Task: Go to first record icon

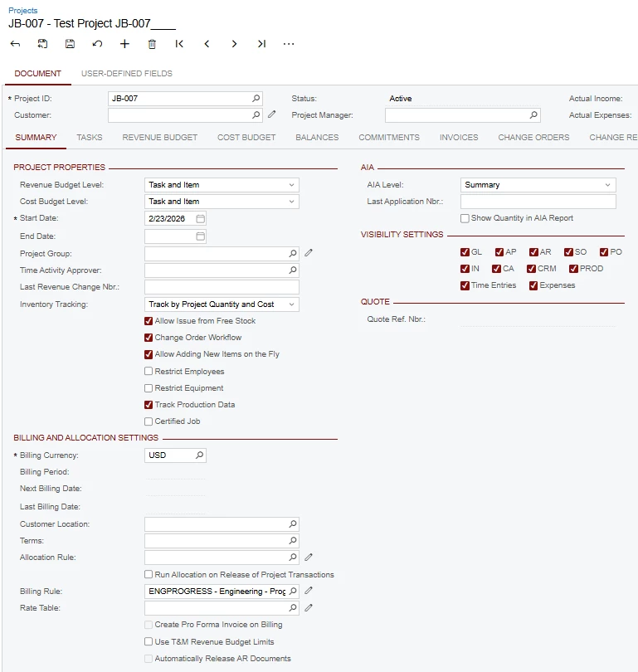Action: coord(179,44)
